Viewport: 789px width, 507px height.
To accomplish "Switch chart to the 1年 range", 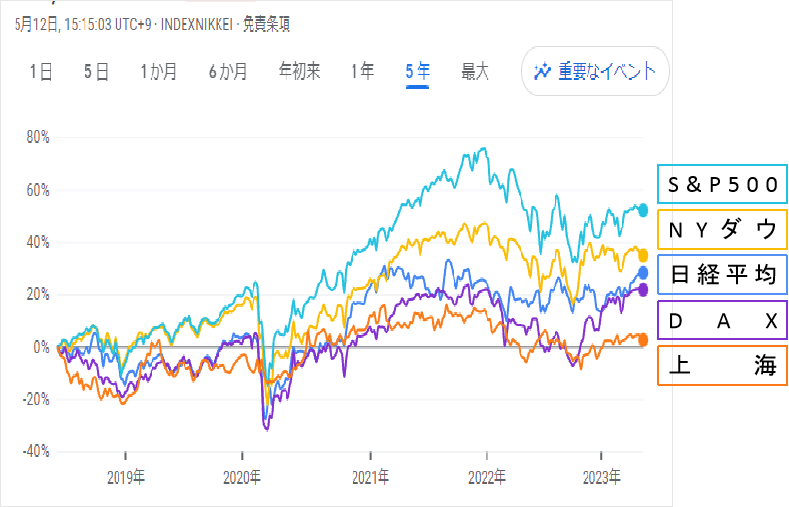I will pos(363,71).
